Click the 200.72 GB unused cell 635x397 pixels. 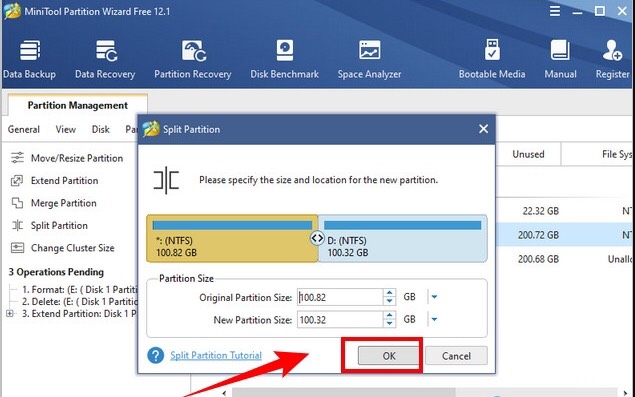[x=538, y=235]
